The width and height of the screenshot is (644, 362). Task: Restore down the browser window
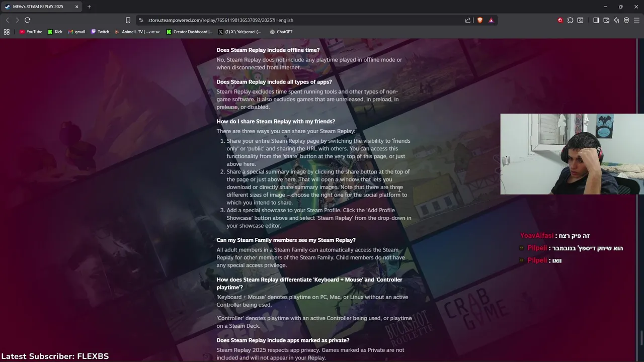tap(620, 7)
